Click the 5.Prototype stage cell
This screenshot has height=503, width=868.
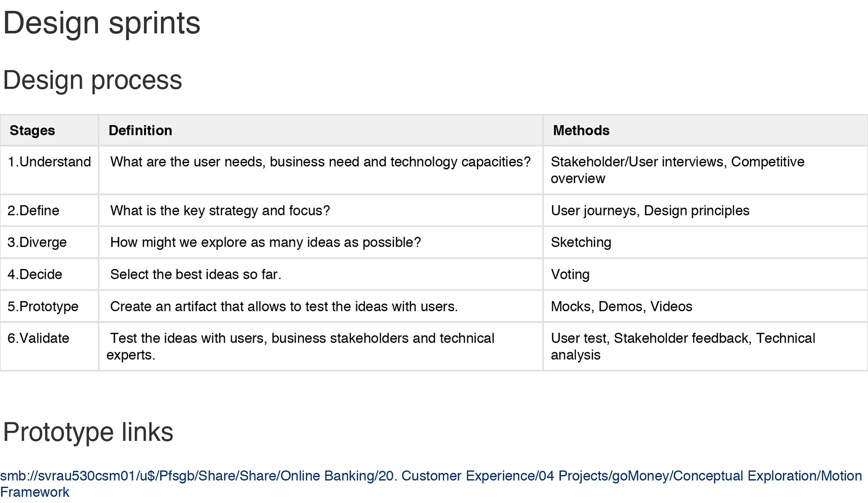[49, 306]
